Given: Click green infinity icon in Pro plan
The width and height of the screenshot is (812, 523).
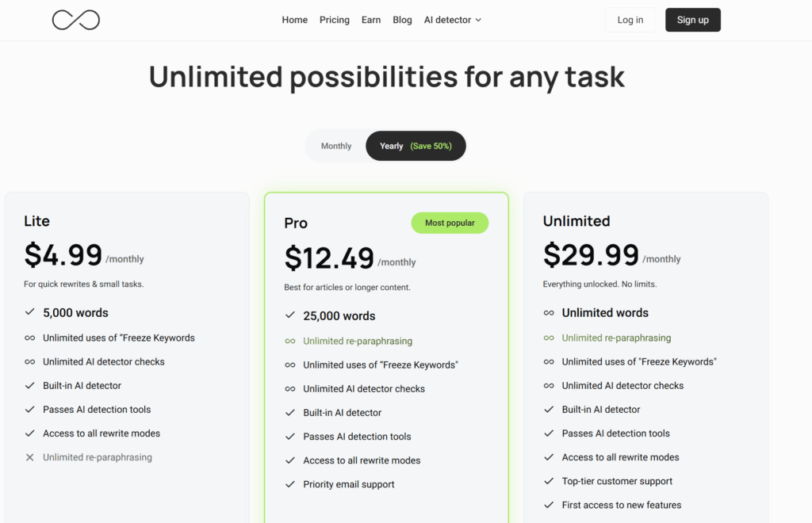Looking at the screenshot, I should click(x=290, y=342).
